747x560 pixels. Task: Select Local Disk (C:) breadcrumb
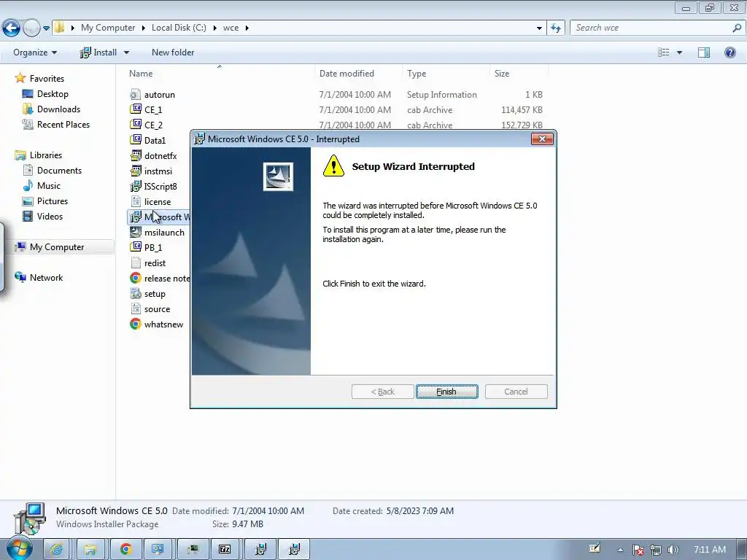point(179,28)
